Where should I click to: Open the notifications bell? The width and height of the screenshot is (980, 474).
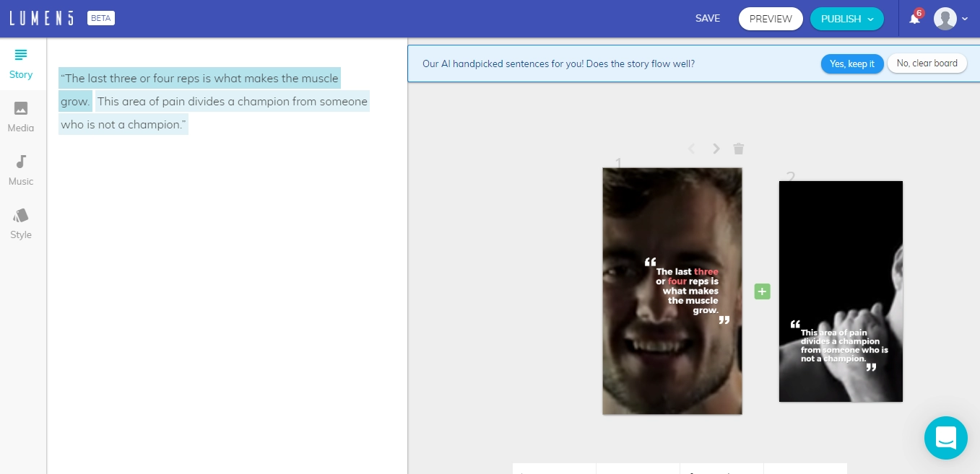(914, 19)
